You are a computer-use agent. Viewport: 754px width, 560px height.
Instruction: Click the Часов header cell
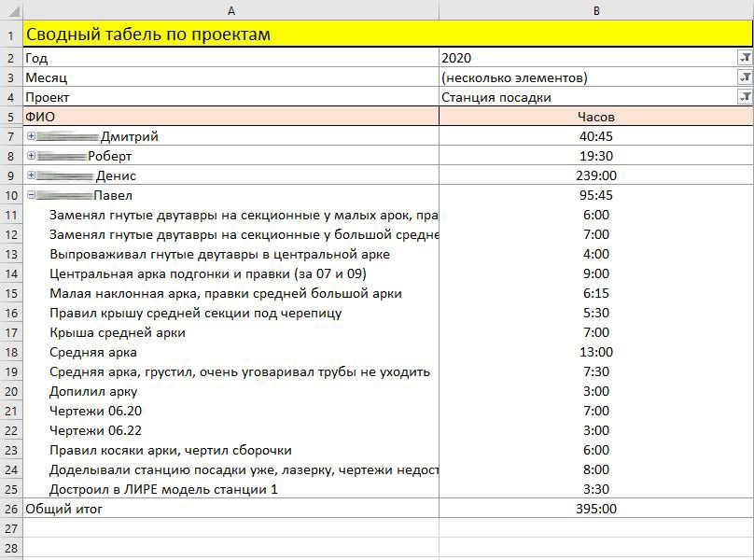click(596, 117)
